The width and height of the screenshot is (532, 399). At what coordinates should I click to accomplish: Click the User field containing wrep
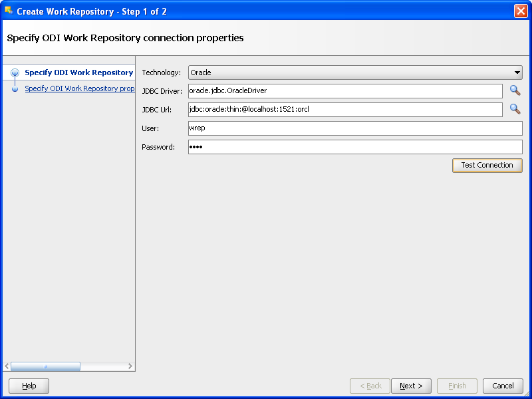355,128
